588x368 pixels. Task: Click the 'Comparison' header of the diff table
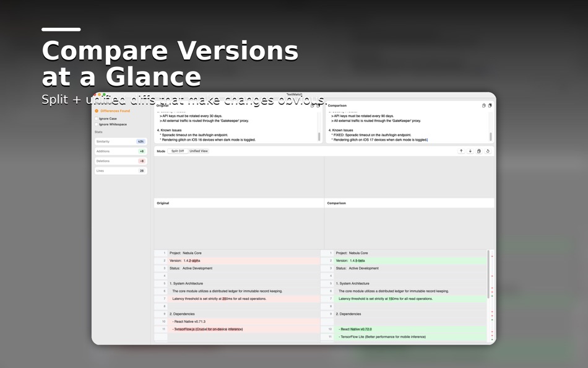click(336, 203)
